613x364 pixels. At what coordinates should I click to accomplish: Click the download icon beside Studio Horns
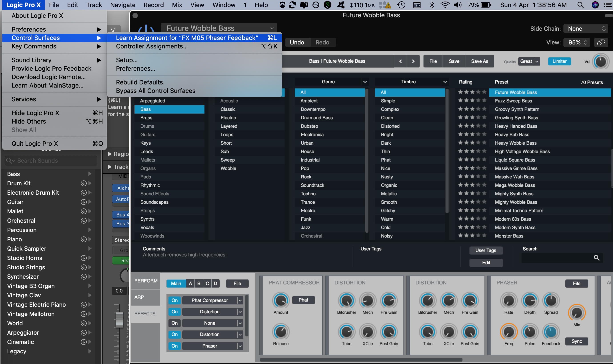coord(84,258)
